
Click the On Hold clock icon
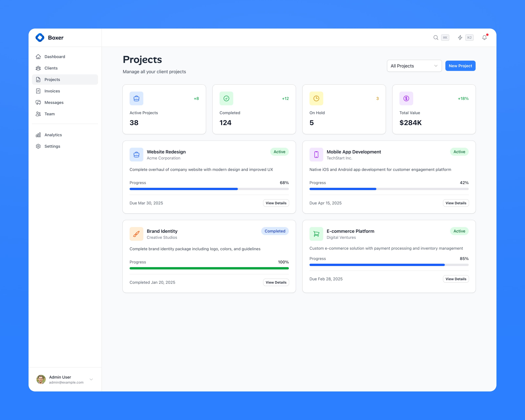tap(316, 98)
